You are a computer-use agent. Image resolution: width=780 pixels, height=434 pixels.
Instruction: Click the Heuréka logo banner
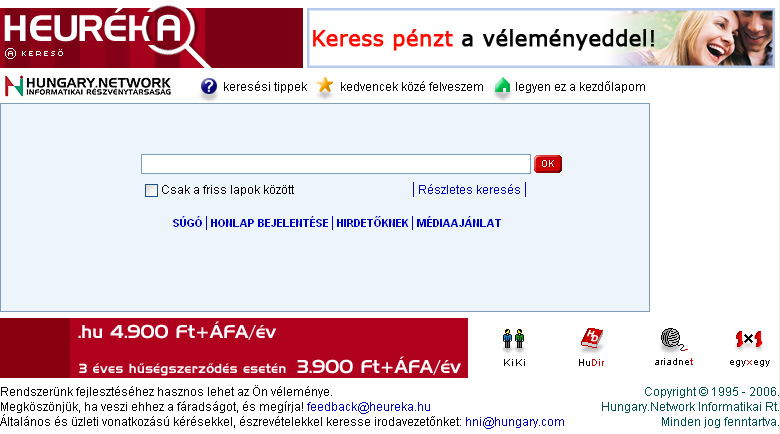(x=151, y=38)
